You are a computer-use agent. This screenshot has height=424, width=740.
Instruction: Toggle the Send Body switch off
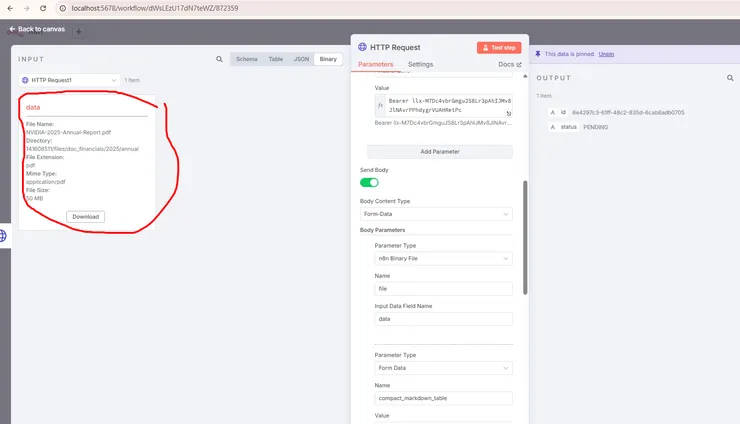(x=369, y=182)
